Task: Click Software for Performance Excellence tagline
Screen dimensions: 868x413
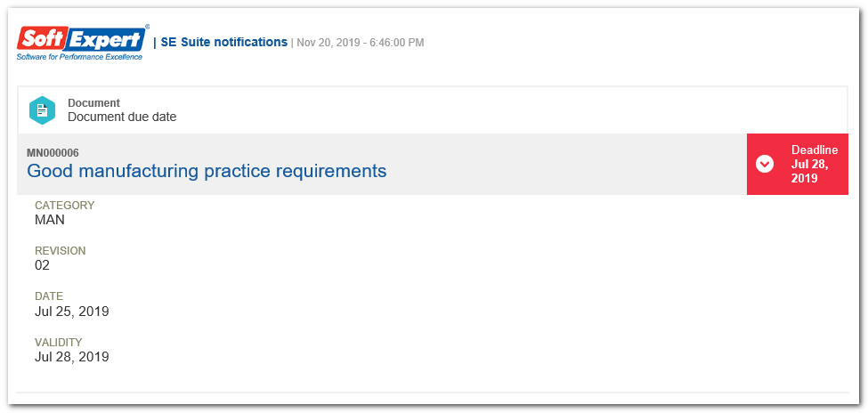Action: point(79,56)
